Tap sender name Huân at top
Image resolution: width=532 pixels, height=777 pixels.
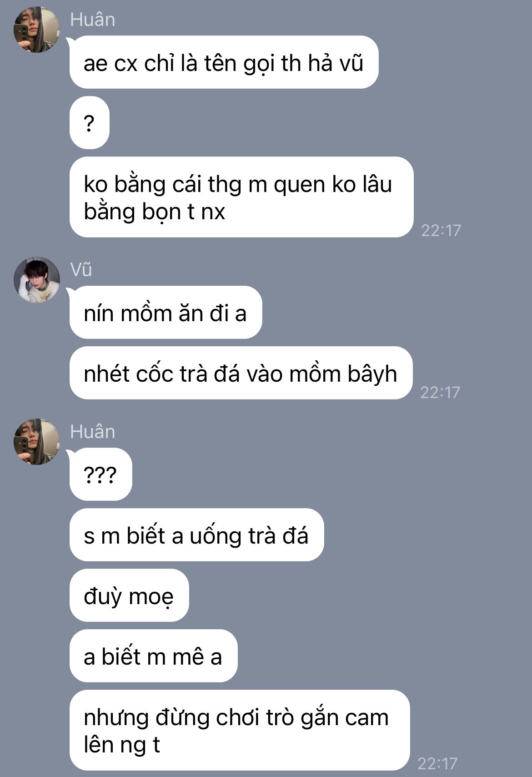[92, 20]
